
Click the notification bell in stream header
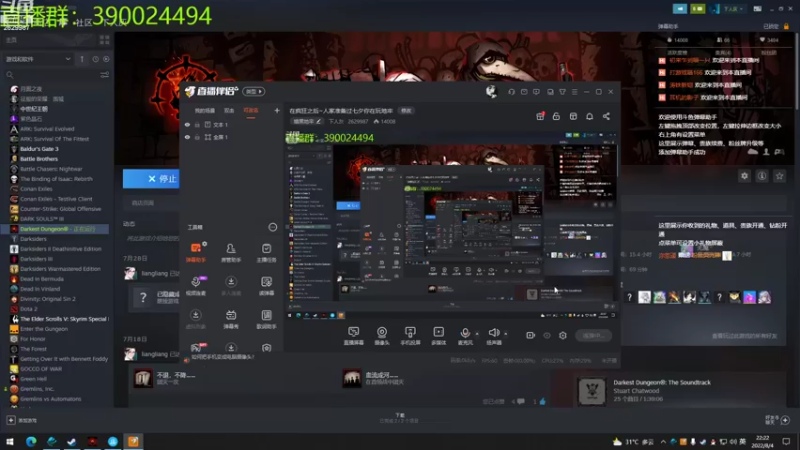pyautogui.click(x=589, y=116)
